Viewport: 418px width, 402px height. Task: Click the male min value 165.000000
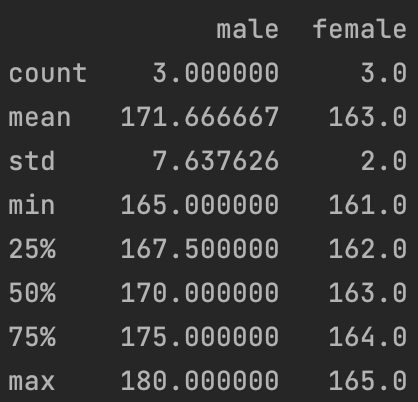[199, 205]
